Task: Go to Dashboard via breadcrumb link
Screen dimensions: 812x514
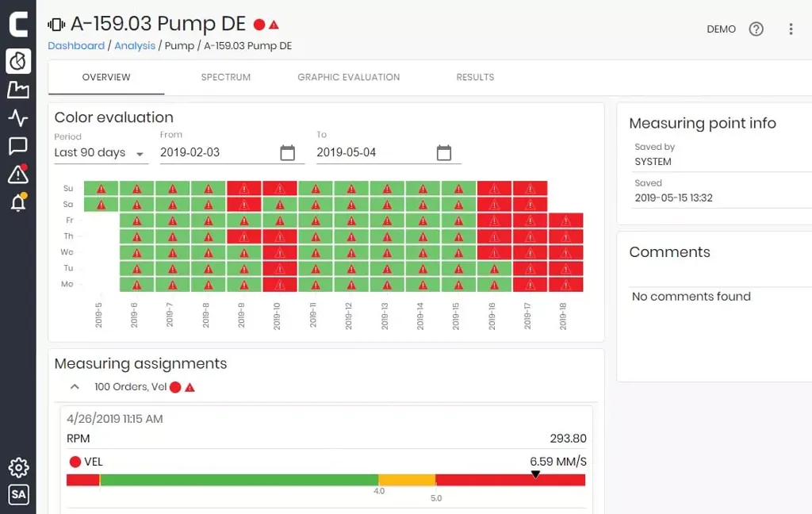Action: 76,46
